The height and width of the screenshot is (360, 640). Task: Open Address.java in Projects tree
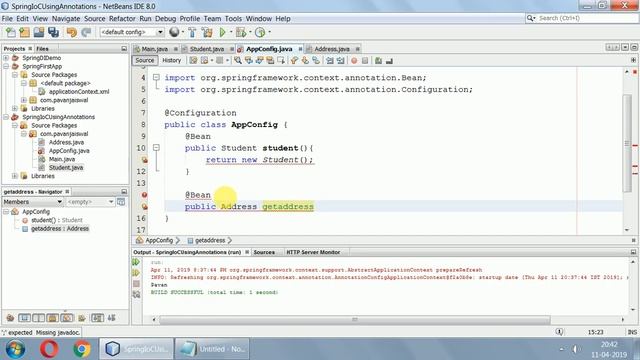pyautogui.click(x=67, y=142)
